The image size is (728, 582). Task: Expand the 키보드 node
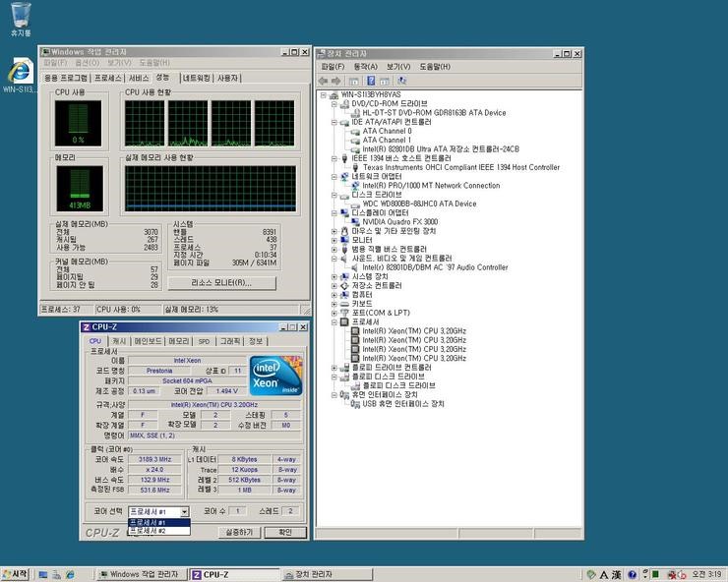(x=334, y=304)
